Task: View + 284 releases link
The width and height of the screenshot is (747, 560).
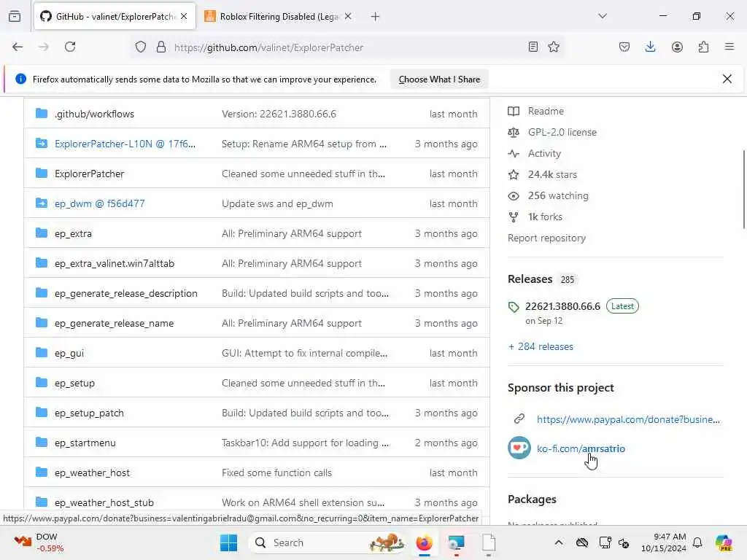Action: (541, 346)
